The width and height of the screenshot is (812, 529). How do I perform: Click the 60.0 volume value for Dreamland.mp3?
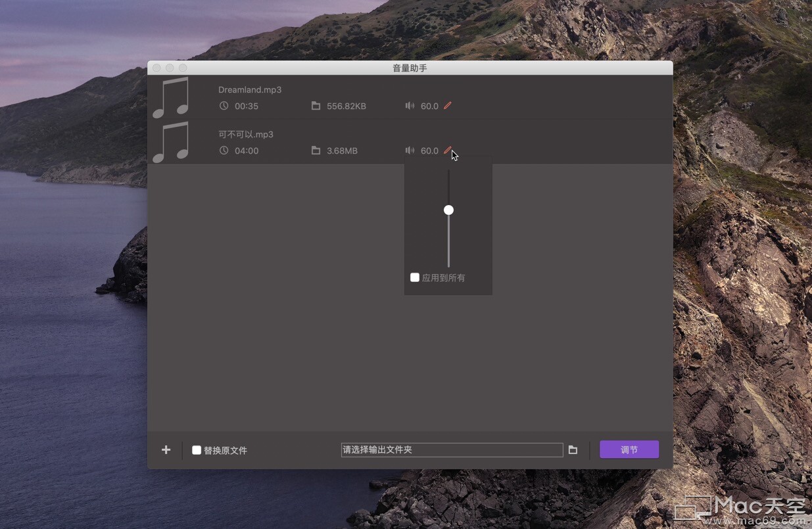click(x=429, y=106)
